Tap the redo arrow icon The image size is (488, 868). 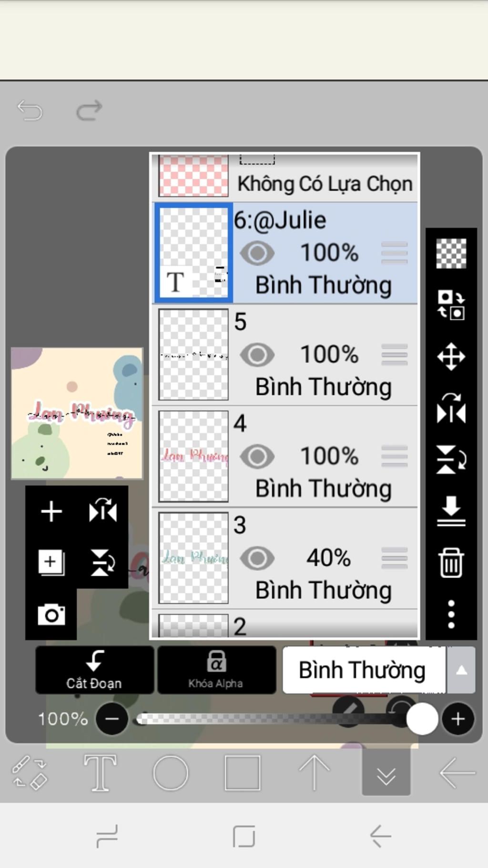point(89,110)
